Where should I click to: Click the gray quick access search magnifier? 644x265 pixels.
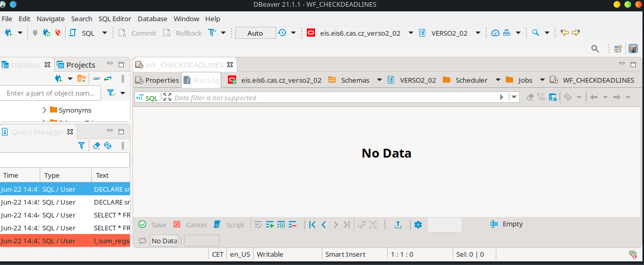tap(595, 49)
